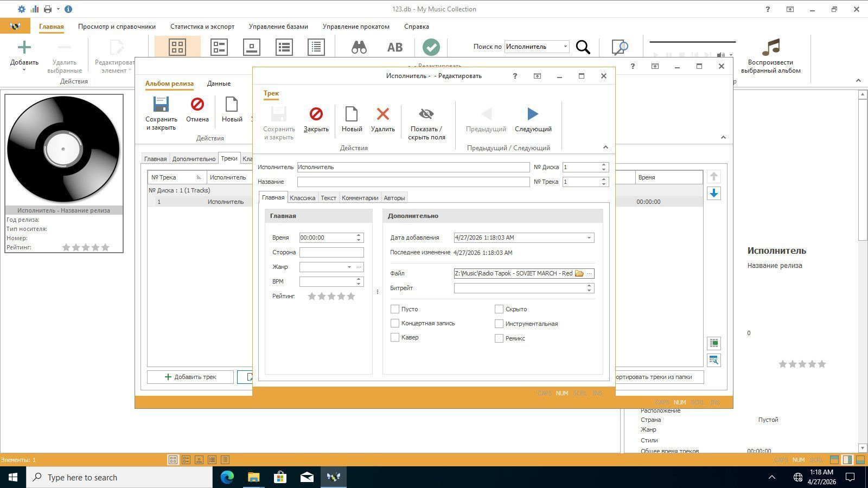Click the Новый document icon in track editor
The height and width of the screenshot is (488, 868).
tap(352, 114)
